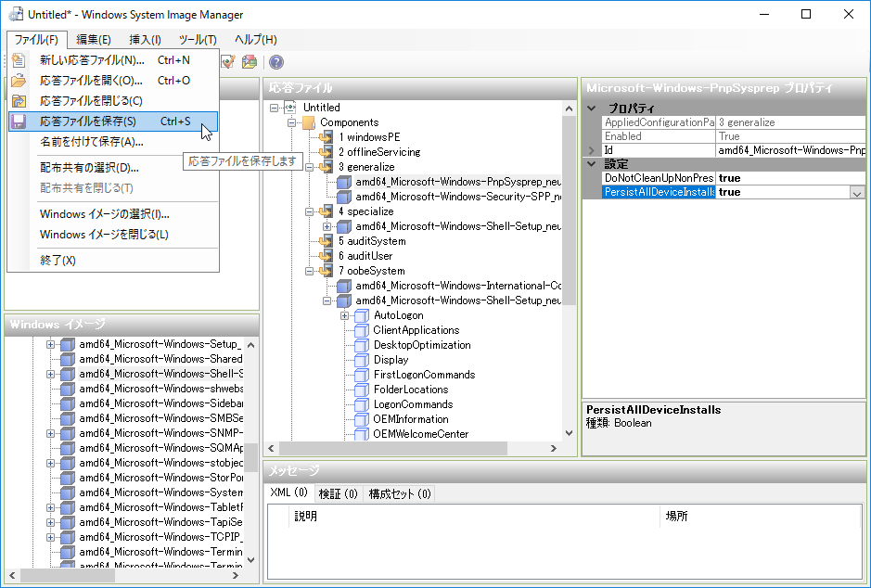Choose 終了(X) to exit the application
This screenshot has width=871, height=588.
coord(113,261)
